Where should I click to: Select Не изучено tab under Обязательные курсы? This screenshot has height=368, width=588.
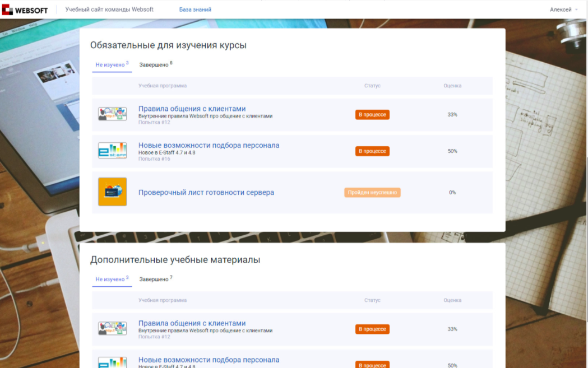click(x=112, y=64)
